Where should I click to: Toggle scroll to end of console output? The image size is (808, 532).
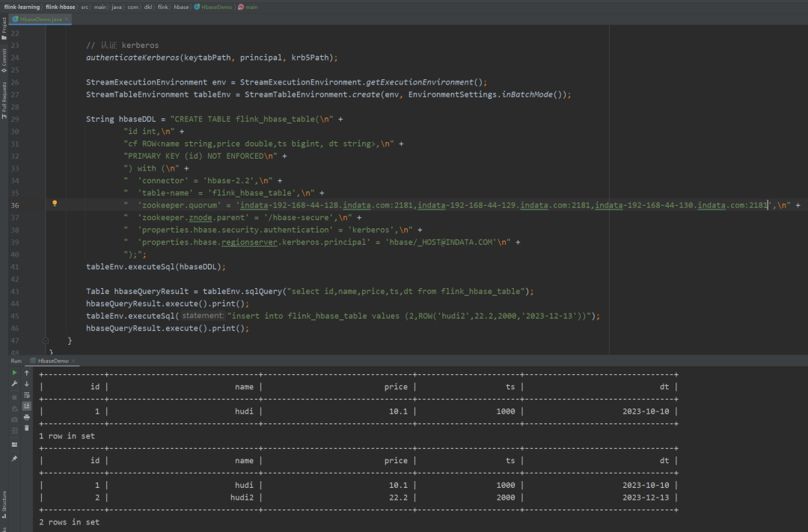point(27,406)
